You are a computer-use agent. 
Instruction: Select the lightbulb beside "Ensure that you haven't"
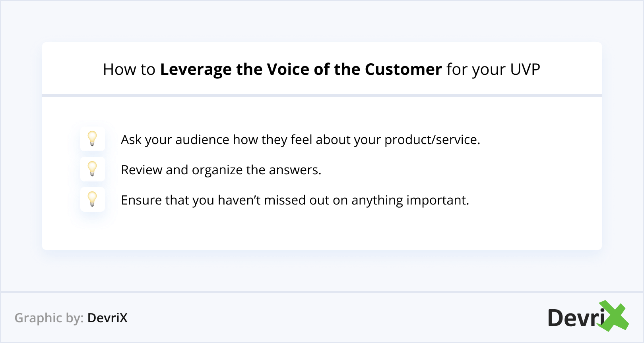point(92,199)
